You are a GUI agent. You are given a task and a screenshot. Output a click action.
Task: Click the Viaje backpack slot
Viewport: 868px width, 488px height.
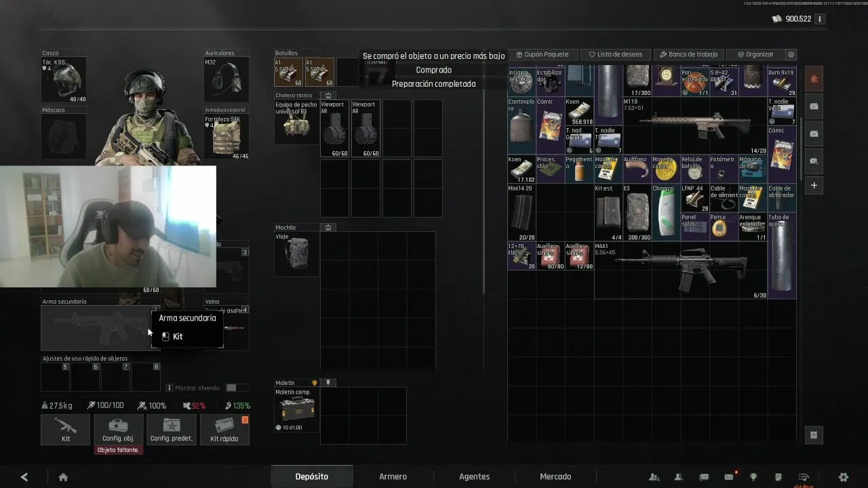(296, 254)
